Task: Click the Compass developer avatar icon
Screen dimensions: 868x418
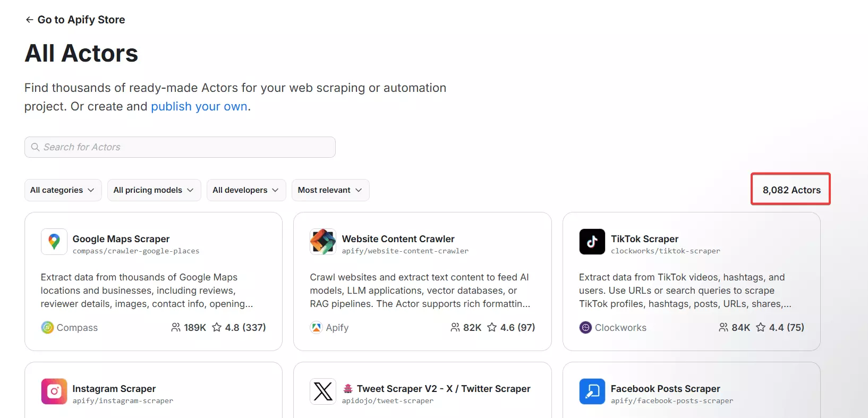Action: click(x=47, y=328)
